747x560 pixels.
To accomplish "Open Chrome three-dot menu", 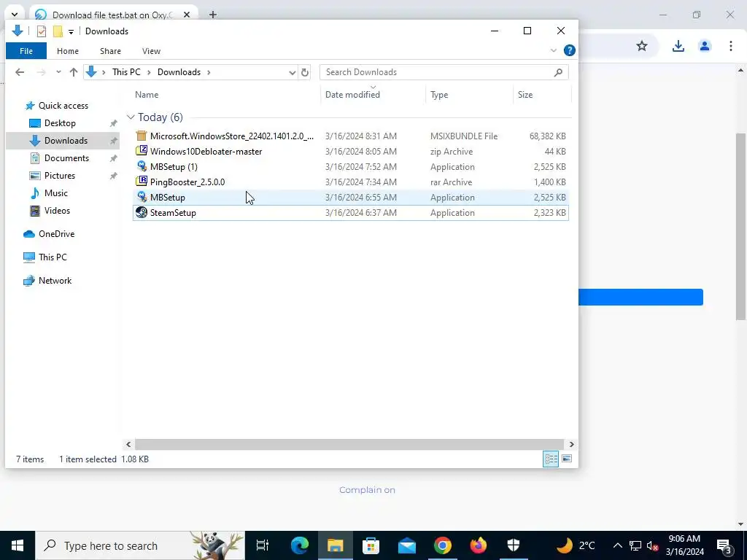I will click(x=730, y=46).
